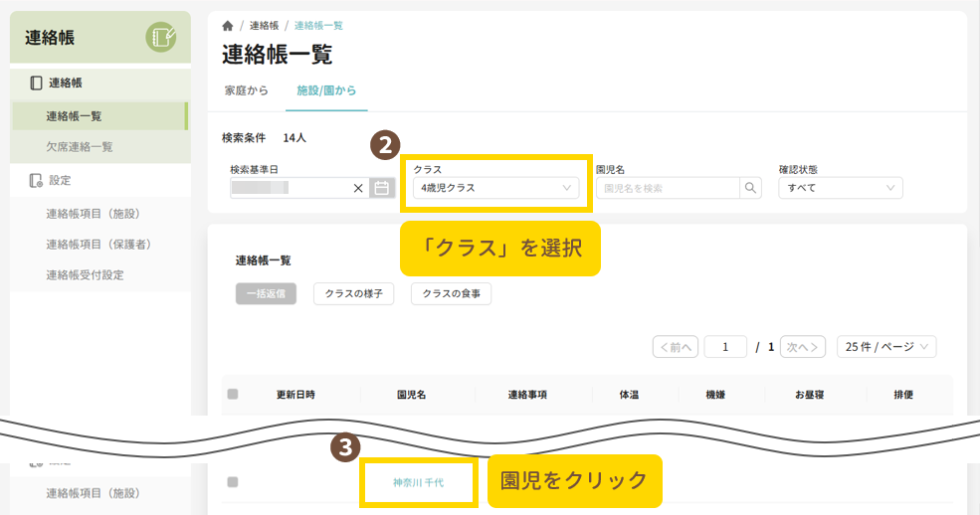
Task: Open the クラス dropdown
Action: 494,188
